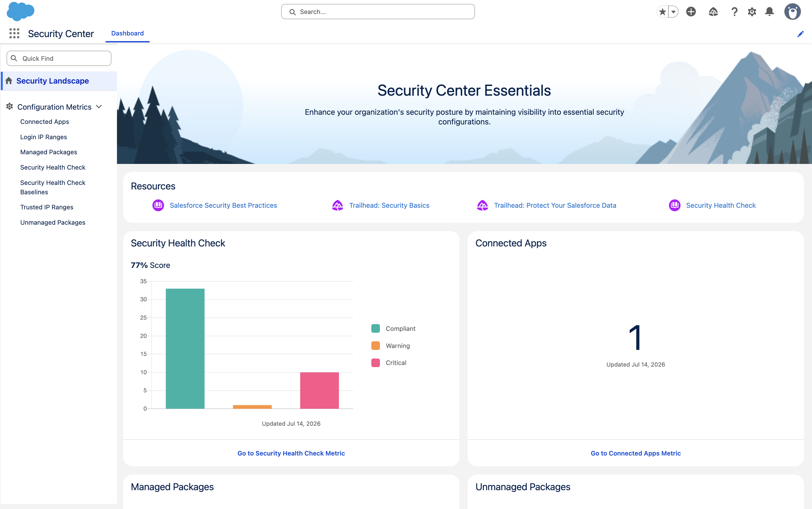Open Salesforce Security Best Practices link

point(223,205)
